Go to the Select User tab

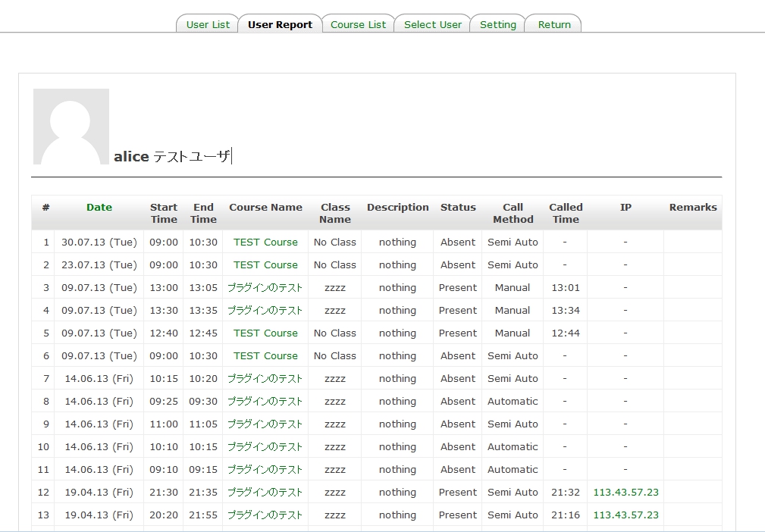(x=432, y=24)
